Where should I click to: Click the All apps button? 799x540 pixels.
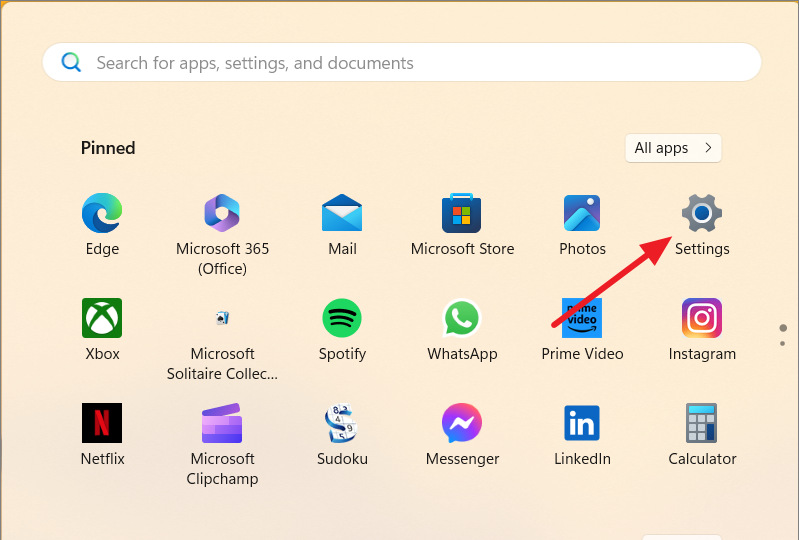(x=673, y=148)
